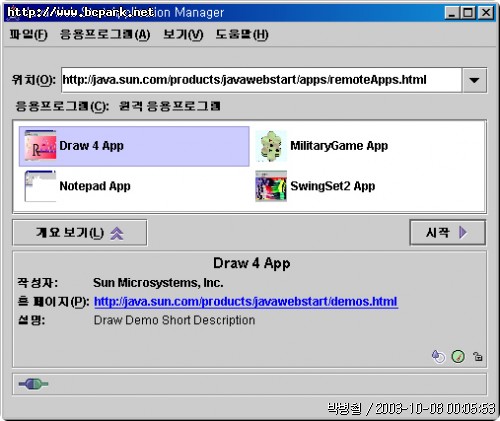Image resolution: width=500 pixels, height=421 pixels.
Task: Click the Draw 4 App details heading
Action: click(x=252, y=263)
